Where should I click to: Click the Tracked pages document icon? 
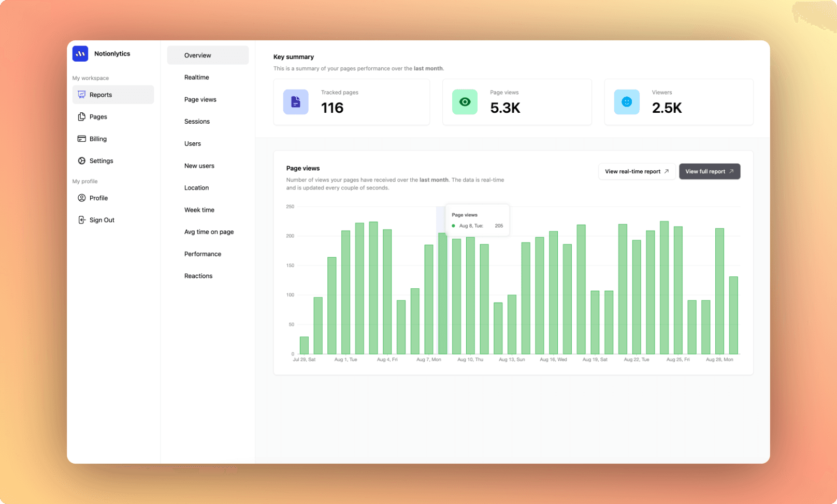point(296,102)
